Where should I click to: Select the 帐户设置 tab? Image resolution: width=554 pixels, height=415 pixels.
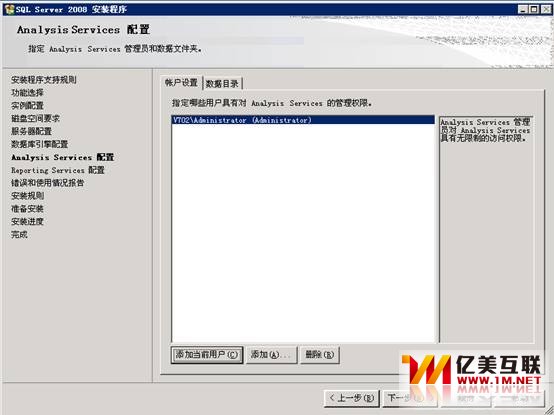point(181,83)
